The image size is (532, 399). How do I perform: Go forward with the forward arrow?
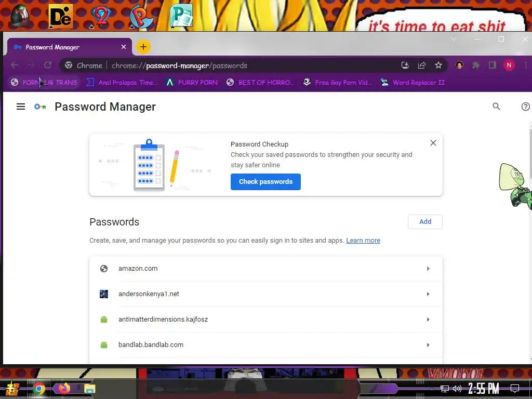pyautogui.click(x=31, y=65)
